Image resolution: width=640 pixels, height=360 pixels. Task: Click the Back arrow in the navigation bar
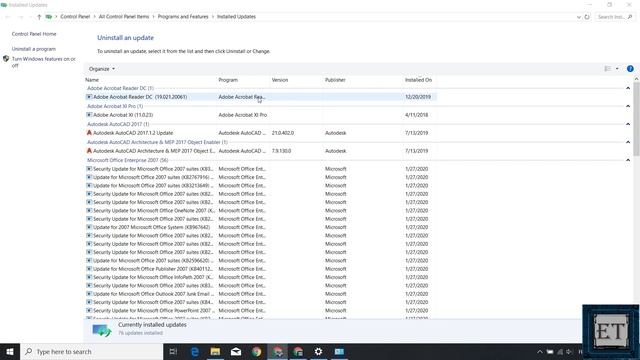(x=8, y=17)
